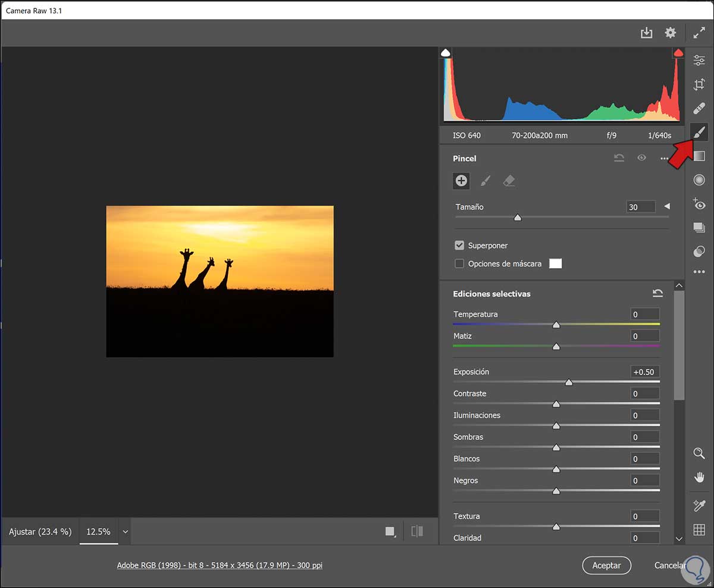Select the Crop tool in right toolbar
Screen dimensions: 714x588
click(x=699, y=84)
